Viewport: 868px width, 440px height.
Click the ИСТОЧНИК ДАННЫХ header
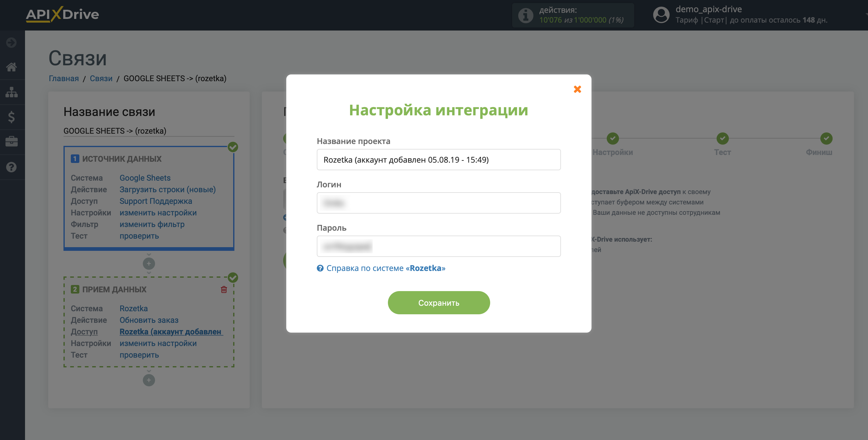click(x=122, y=159)
